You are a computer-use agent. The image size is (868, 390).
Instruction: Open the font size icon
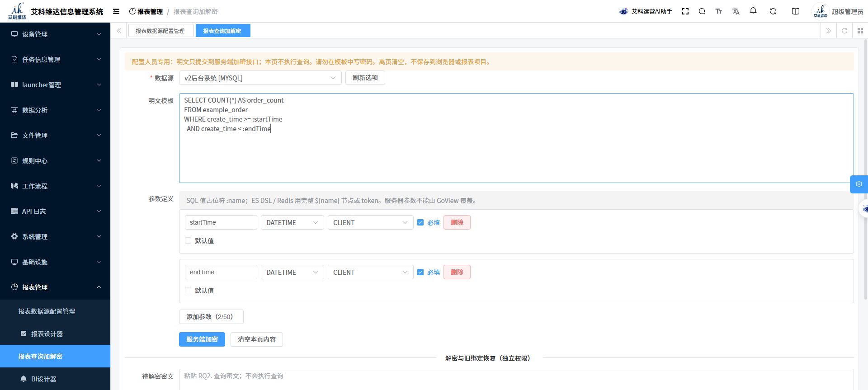(719, 11)
